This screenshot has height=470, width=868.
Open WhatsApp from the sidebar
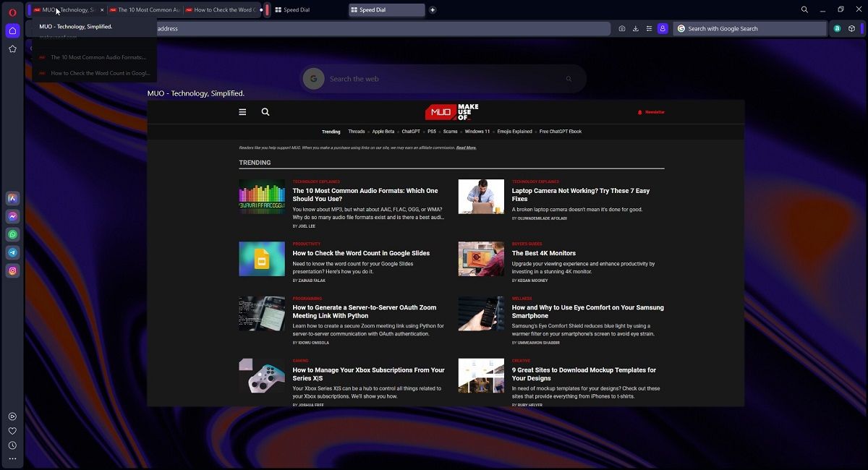[x=12, y=234]
